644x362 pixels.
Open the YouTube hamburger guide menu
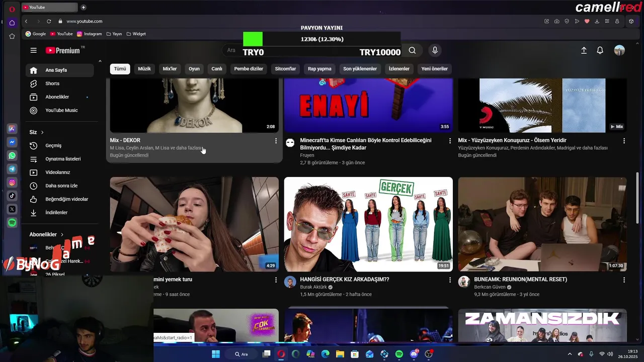(33, 50)
